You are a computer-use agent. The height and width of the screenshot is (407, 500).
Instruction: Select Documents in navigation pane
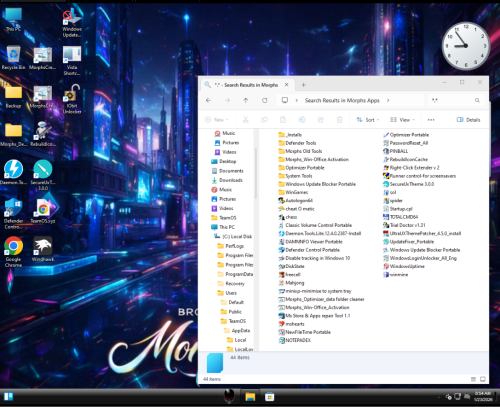[x=228, y=171]
